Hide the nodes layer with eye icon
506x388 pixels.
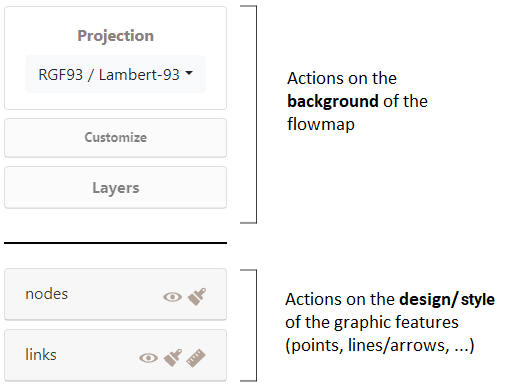pos(172,297)
